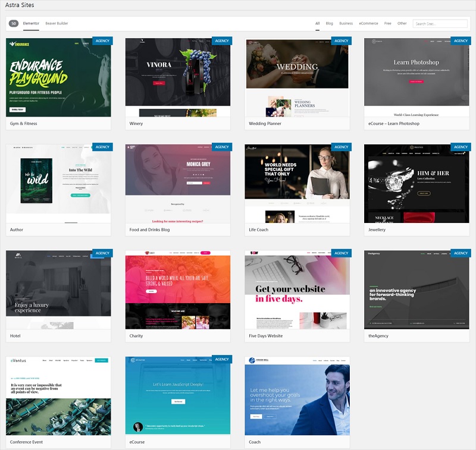Click the Search Sites input field

(x=440, y=24)
